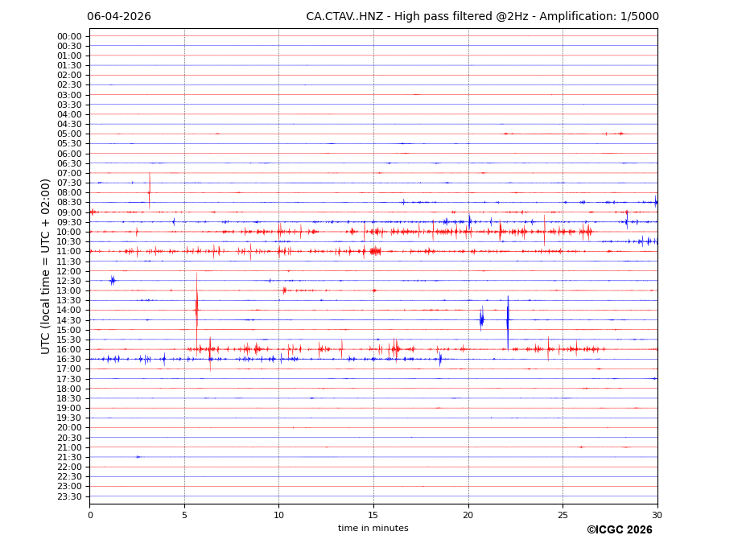Click the long red spike at 14:00 near minute 5
The image size is (746, 560).
(196, 310)
